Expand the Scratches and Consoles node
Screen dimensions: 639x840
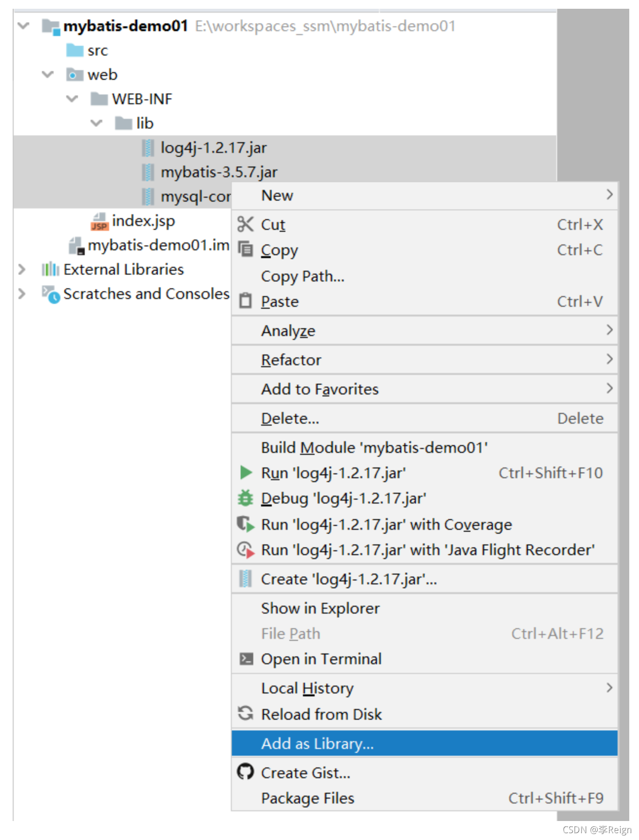(x=22, y=294)
